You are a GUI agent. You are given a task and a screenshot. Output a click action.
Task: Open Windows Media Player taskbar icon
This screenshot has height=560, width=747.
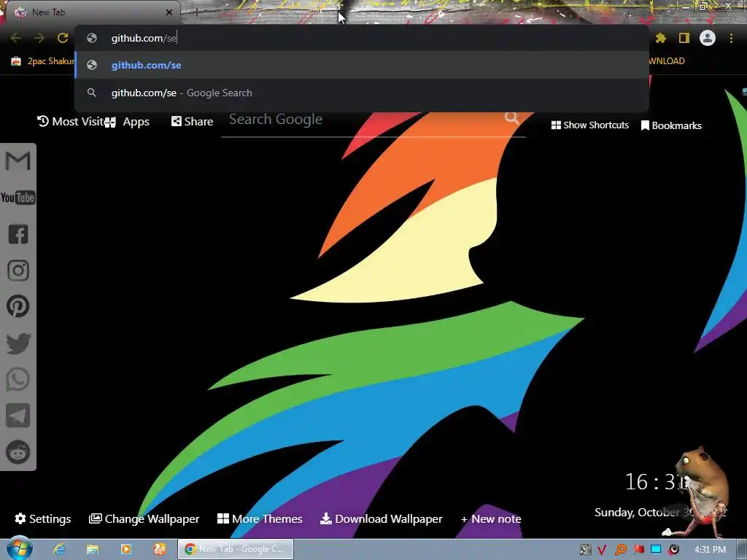pos(125,549)
